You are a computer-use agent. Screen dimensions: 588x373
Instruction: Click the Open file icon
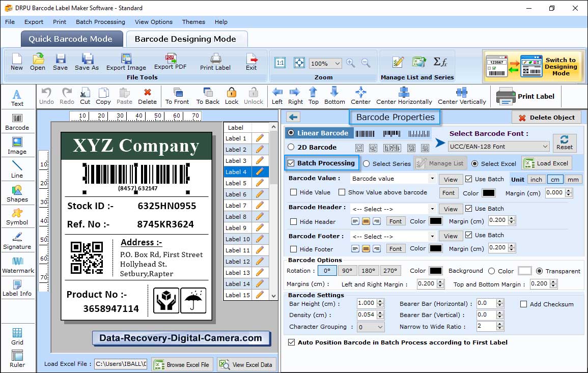38,62
